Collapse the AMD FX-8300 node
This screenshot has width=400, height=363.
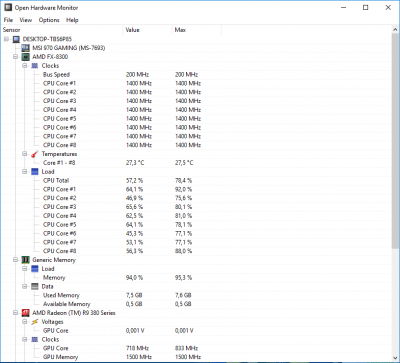[16, 57]
